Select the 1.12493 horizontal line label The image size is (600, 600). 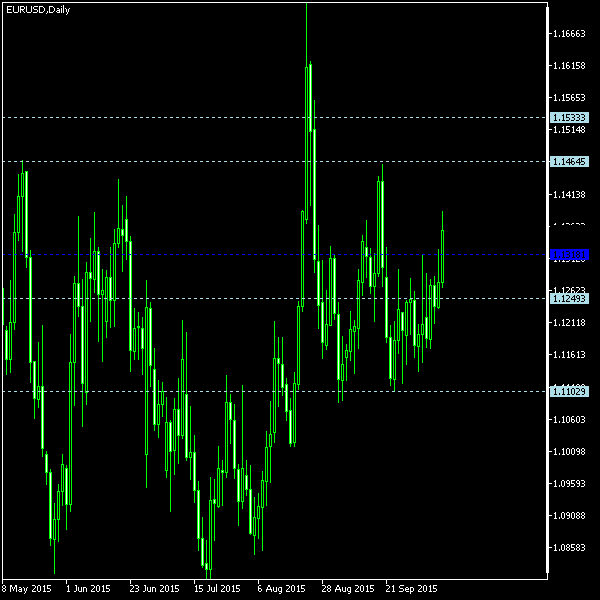click(x=569, y=298)
